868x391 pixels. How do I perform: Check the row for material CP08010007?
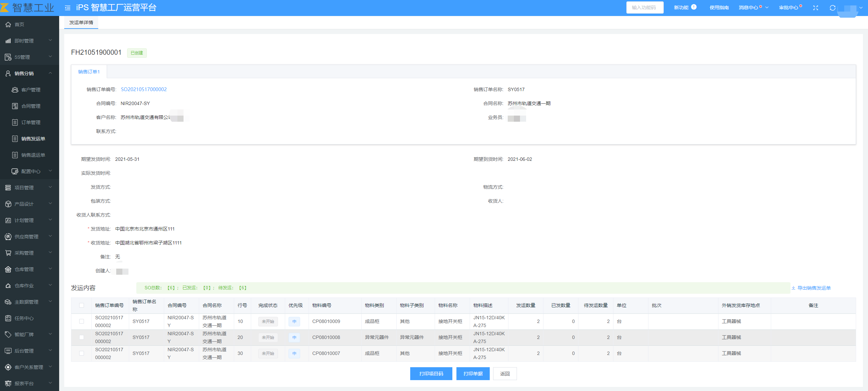82,353
